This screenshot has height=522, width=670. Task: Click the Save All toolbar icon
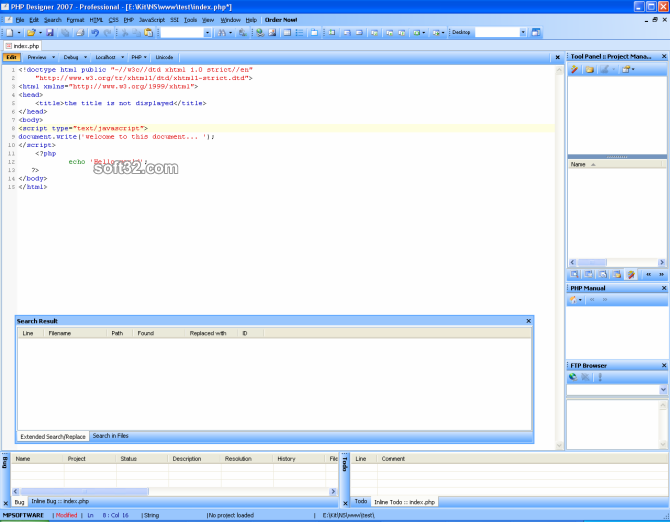click(65, 32)
